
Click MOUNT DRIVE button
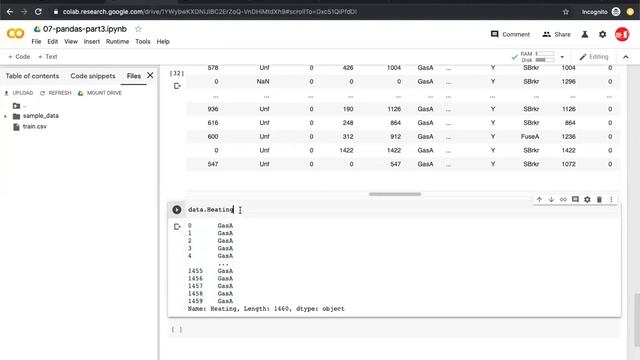(100, 93)
